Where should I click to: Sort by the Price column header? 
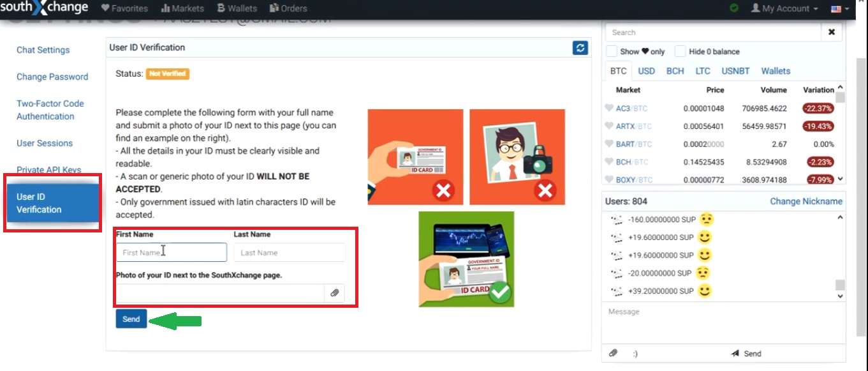click(715, 90)
